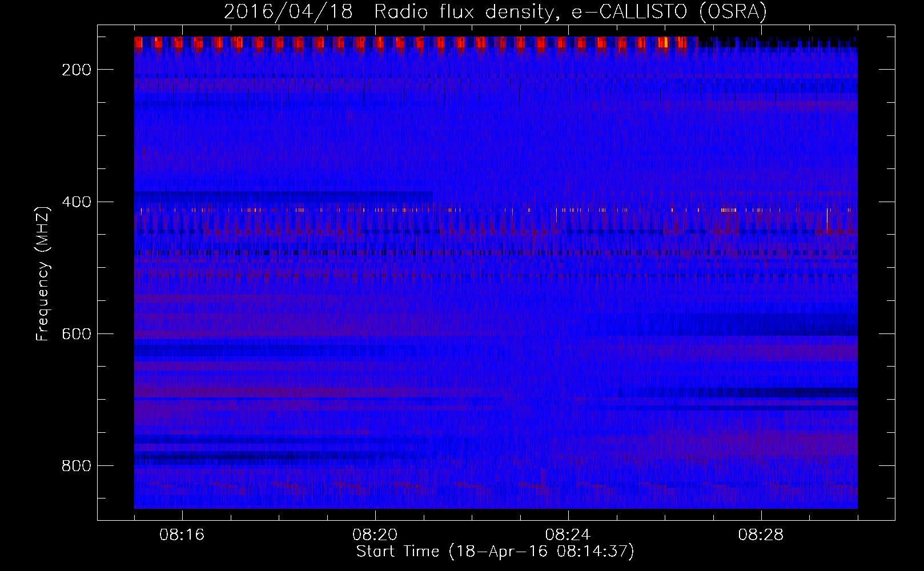Click the plot title '2016/04/18 Radio flux density, e-CALLISTO (OSRA)'
This screenshot has height=571, width=924.
coord(495,11)
